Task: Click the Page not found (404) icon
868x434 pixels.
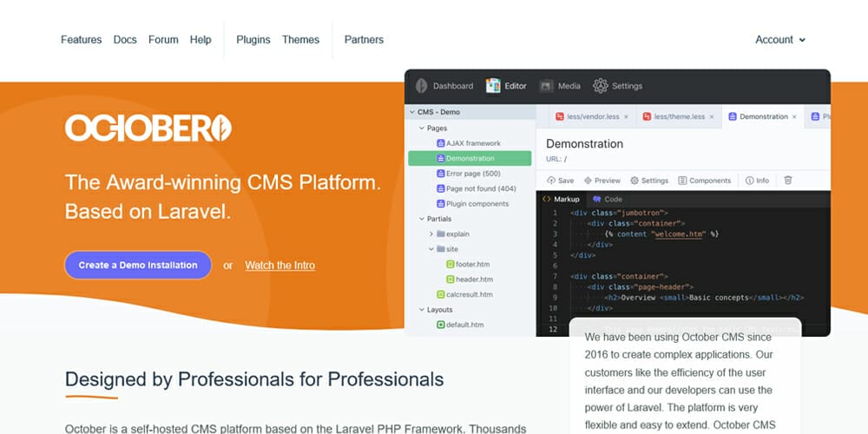Action: 441,188
